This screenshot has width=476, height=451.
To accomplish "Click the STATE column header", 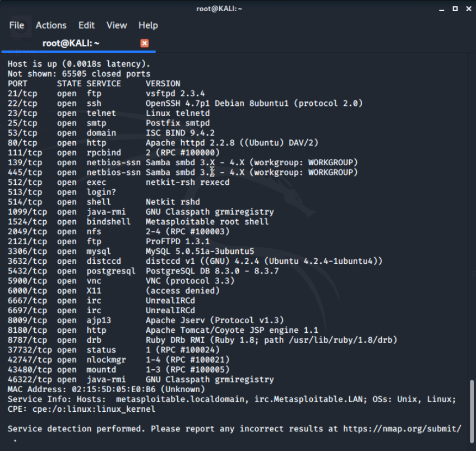I will click(x=69, y=83).
